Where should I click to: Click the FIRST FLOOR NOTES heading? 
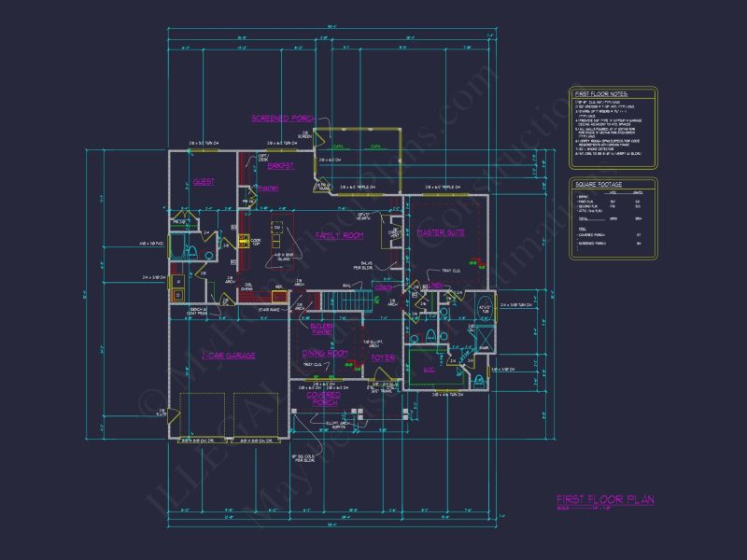tap(601, 94)
